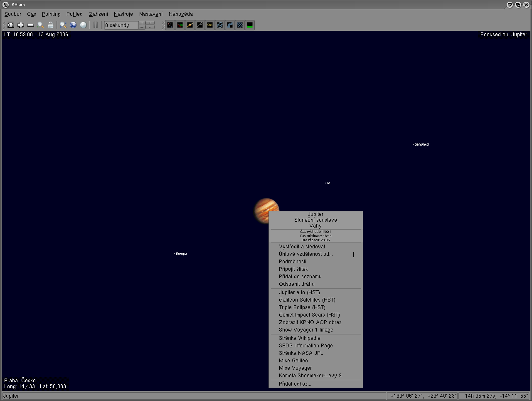This screenshot has height=401, width=532.
Task: Toggle stars display in toolbar
Action: 170,25
